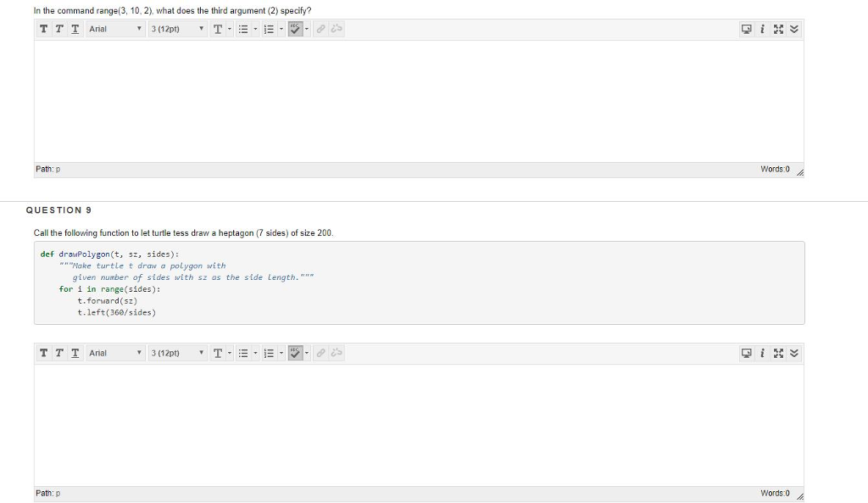
Task: Click preview monitor icon in Question 9 editor
Action: (x=746, y=353)
